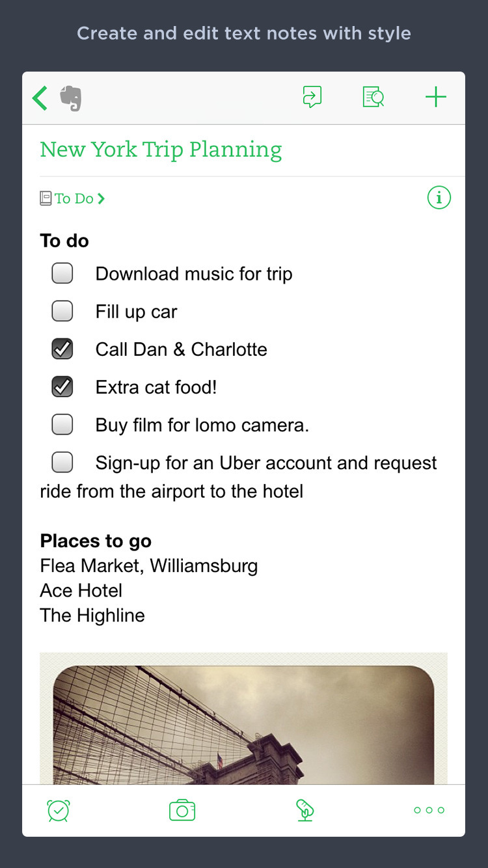
Task: Tap the New York Trip Planning title
Action: [161, 150]
